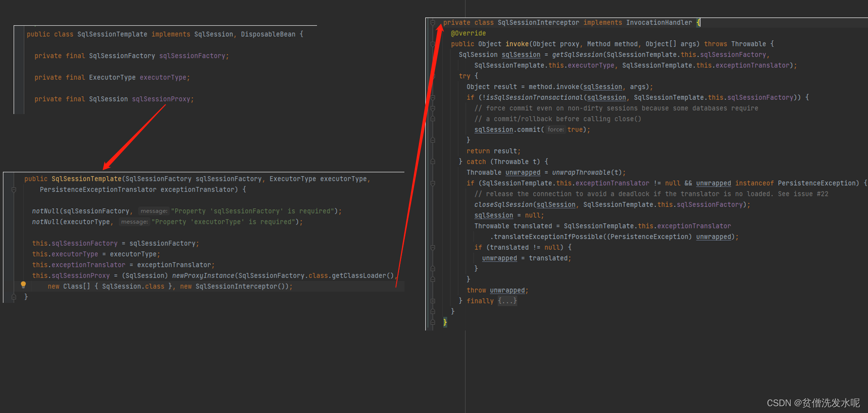
Task: Click the @Override annotation
Action: pos(468,33)
